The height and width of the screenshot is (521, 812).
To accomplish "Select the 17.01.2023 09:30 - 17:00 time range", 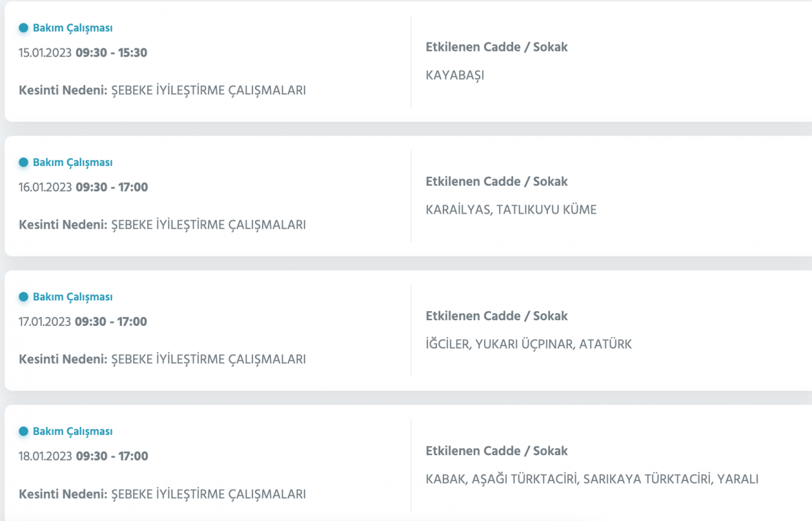I will (83, 321).
